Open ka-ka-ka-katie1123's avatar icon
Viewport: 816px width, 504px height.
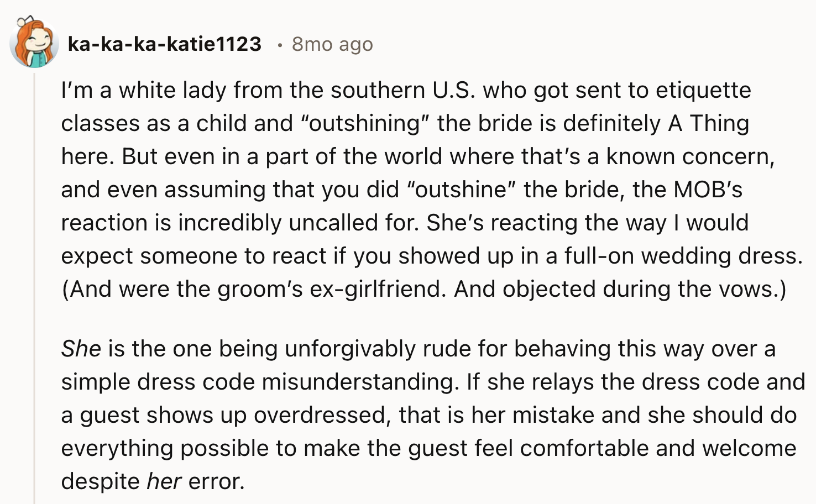pyautogui.click(x=34, y=43)
